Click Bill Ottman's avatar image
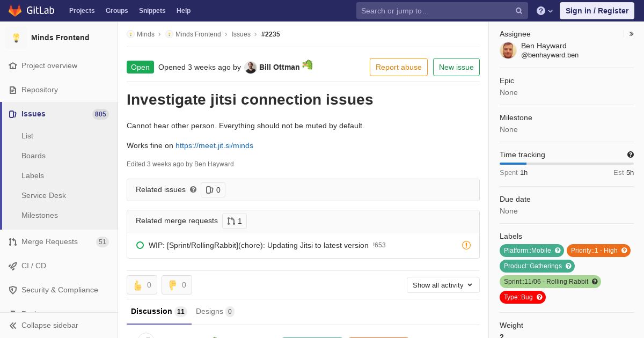 [x=251, y=68]
